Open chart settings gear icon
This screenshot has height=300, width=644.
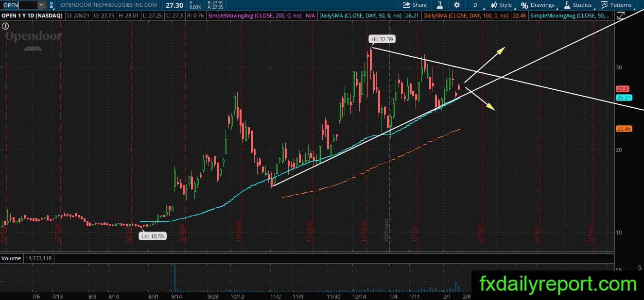[457, 5]
